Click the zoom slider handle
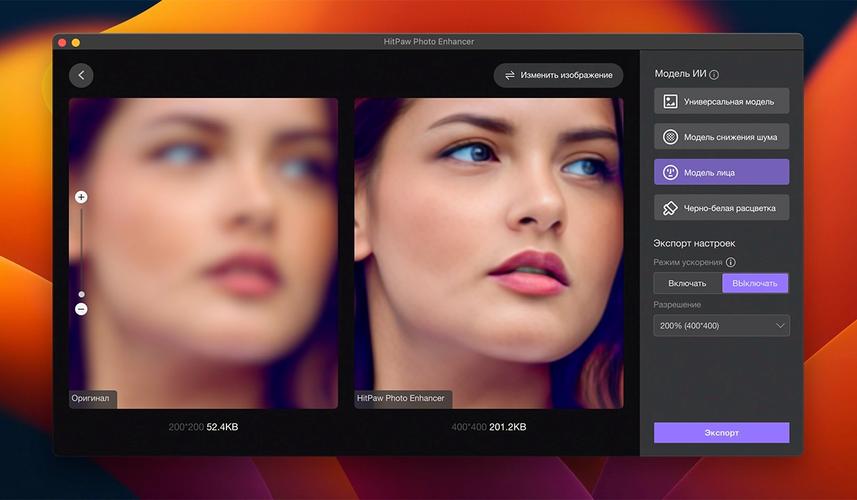 [x=81, y=295]
